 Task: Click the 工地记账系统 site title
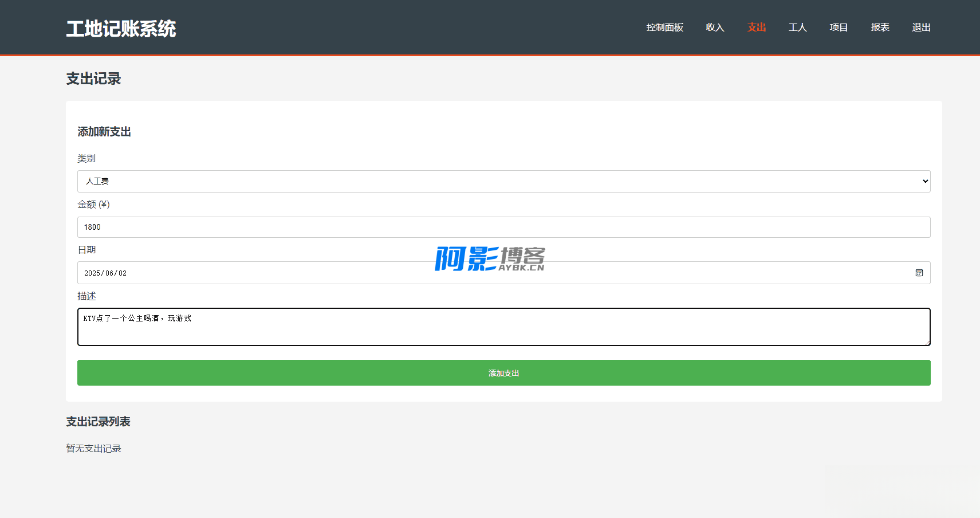click(121, 29)
